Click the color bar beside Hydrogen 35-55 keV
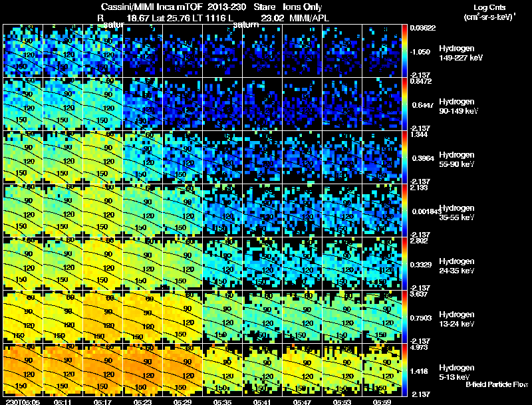This screenshot has width=532, height=405. pos(404,210)
